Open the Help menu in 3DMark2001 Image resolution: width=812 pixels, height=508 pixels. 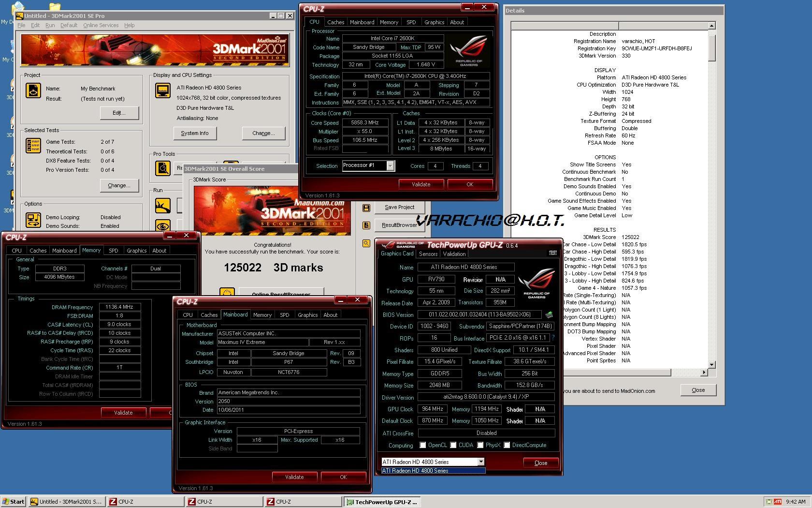click(129, 25)
